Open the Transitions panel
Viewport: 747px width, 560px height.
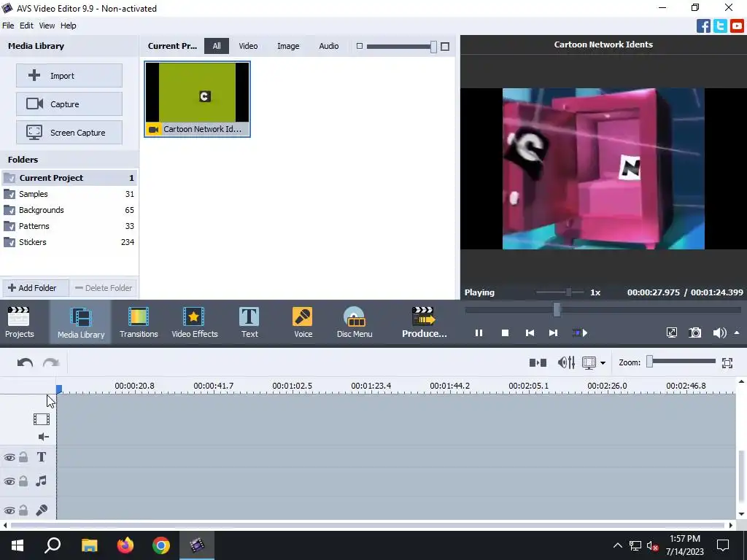click(139, 322)
